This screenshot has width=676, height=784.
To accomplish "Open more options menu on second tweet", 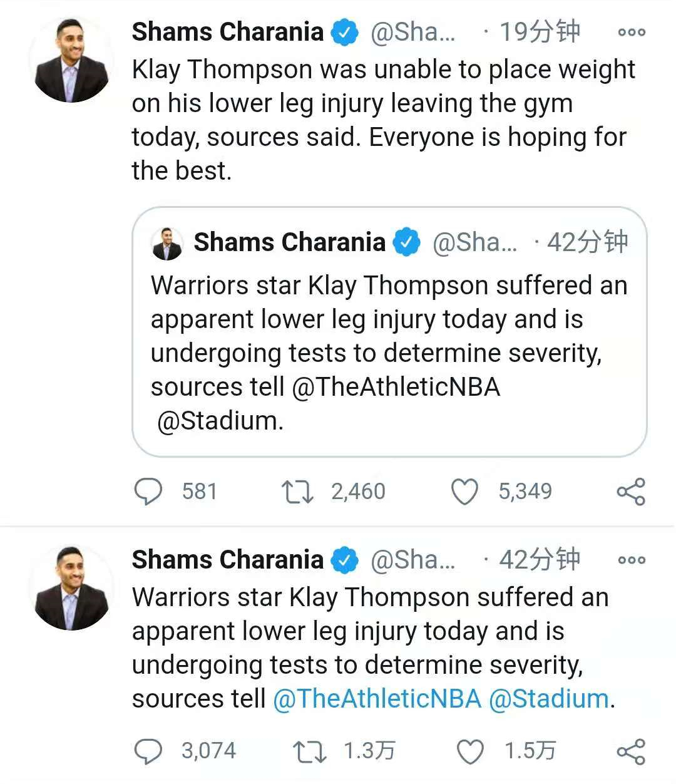I will click(631, 560).
